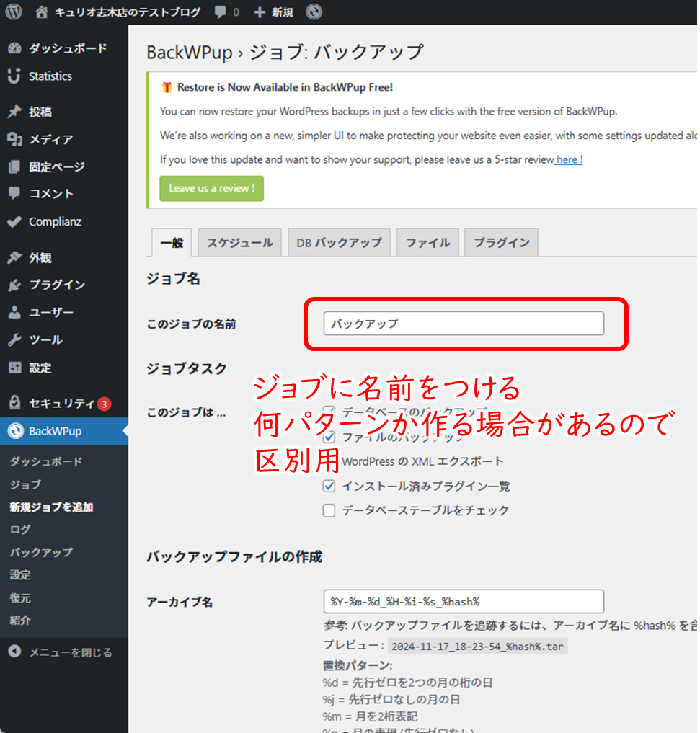The width and height of the screenshot is (700, 733).
Task: Click the BackWPup sidebar menu label
Action: click(x=56, y=431)
